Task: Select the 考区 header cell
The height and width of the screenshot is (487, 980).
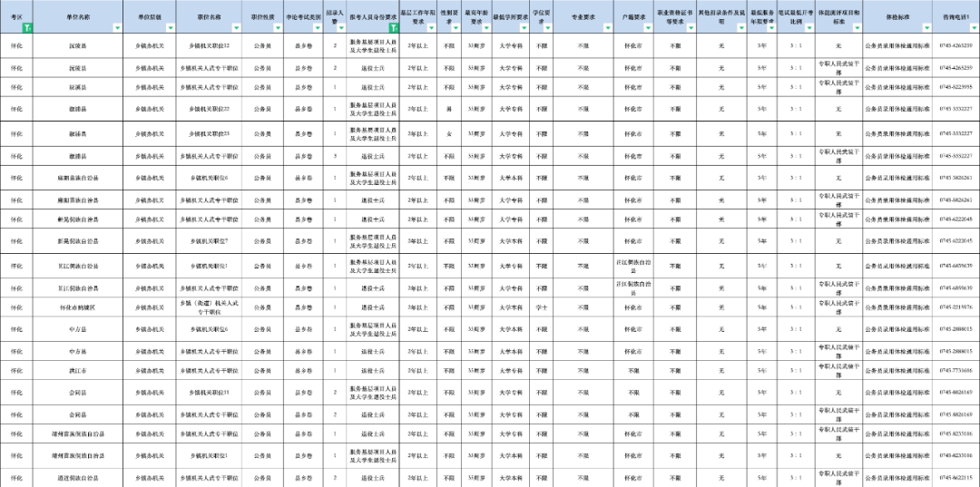Action: (16, 15)
